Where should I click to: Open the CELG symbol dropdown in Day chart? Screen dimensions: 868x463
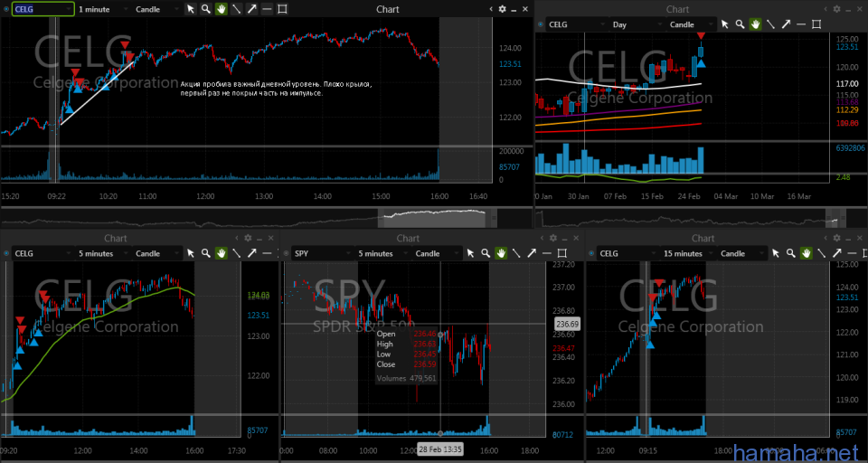577,24
